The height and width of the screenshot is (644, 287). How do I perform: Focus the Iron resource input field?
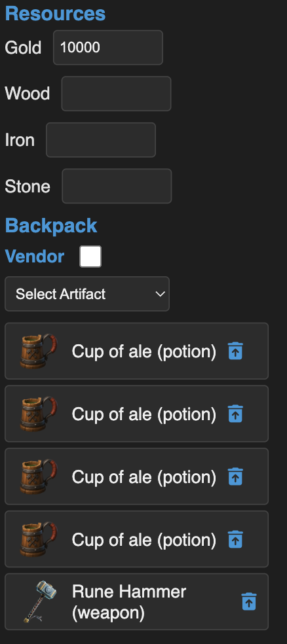point(101,140)
